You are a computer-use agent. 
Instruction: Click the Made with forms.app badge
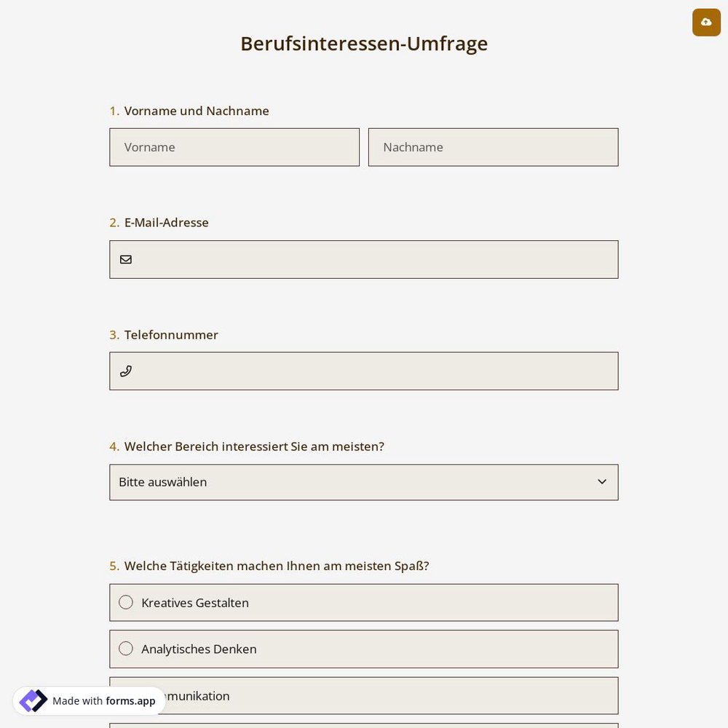pos(89,700)
